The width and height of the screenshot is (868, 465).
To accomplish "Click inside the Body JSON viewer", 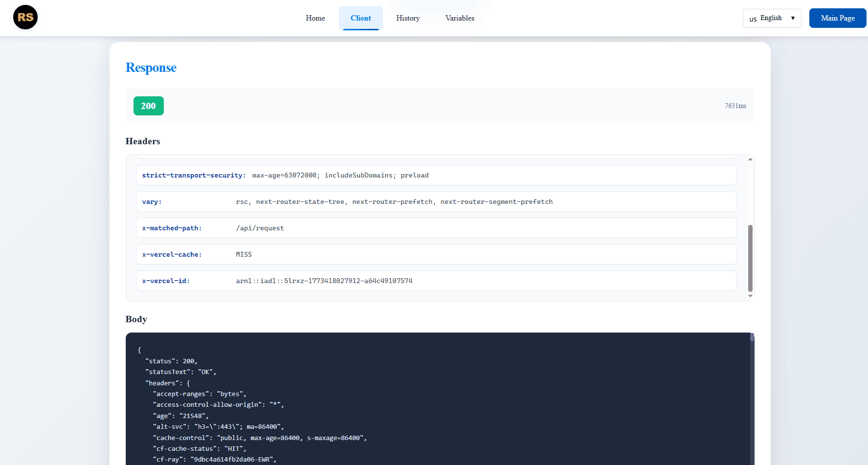I will (x=391, y=401).
